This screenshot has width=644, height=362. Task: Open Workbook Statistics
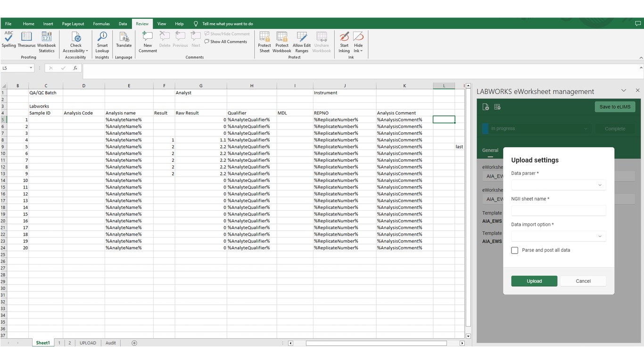(46, 42)
